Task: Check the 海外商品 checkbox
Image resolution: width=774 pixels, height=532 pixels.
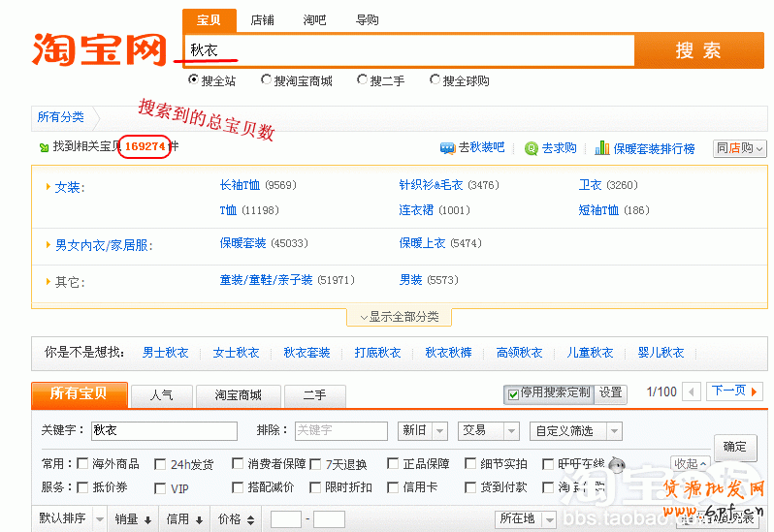Action: coord(82,464)
